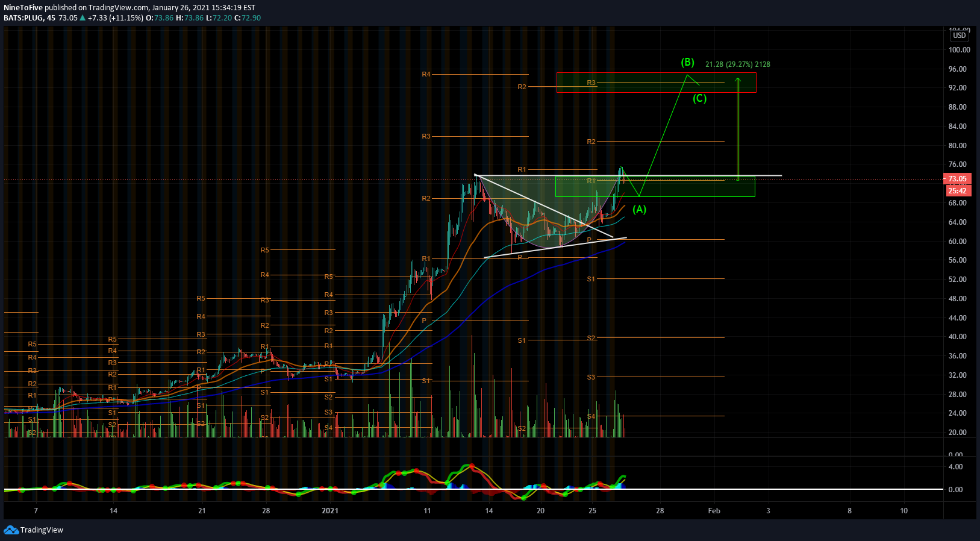980x541 pixels.
Task: Click 76.00 on the price axis
Action: 958,164
